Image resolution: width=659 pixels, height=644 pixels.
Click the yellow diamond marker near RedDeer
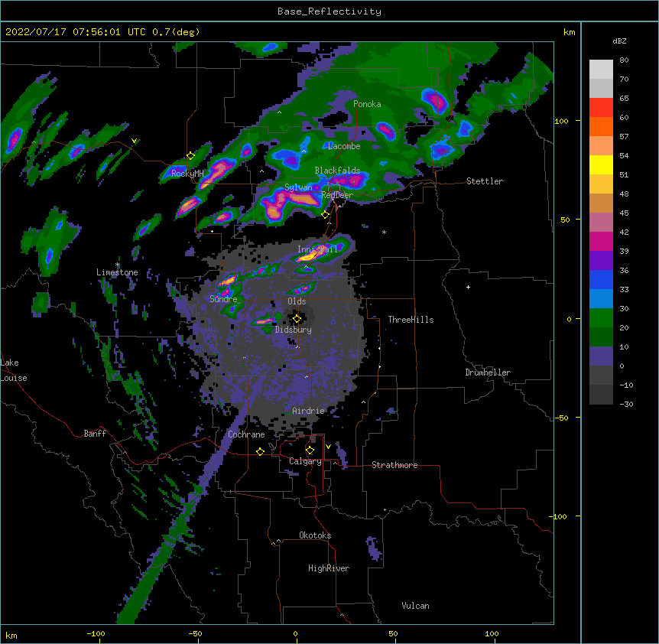coord(326,215)
